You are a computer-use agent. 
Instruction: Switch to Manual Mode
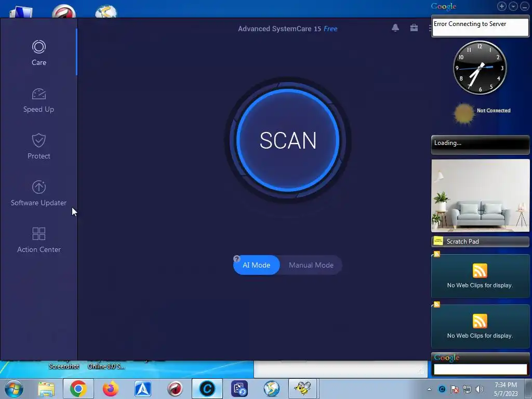tap(311, 265)
